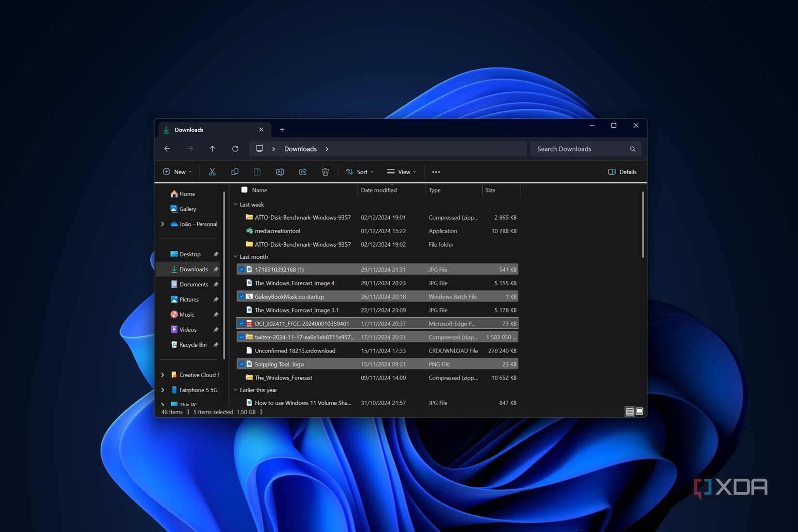The width and height of the screenshot is (798, 532).
Task: Open a new tab with plus
Action: 282,130
